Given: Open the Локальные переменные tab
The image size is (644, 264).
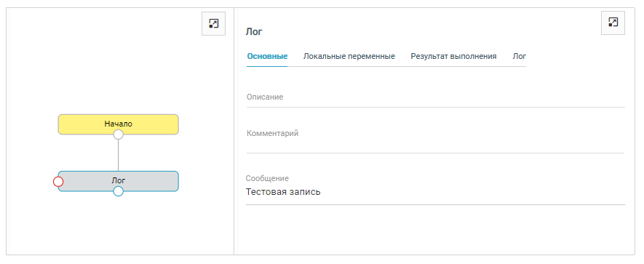Looking at the screenshot, I should (349, 56).
